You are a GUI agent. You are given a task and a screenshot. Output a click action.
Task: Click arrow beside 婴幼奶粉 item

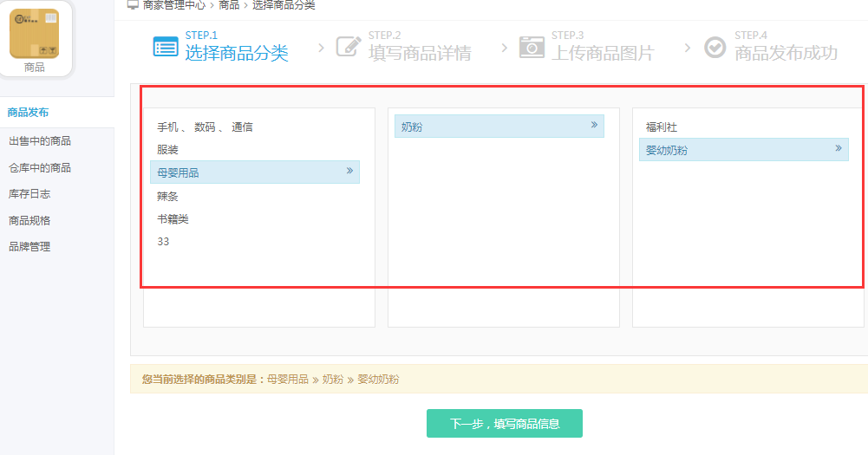[839, 149]
